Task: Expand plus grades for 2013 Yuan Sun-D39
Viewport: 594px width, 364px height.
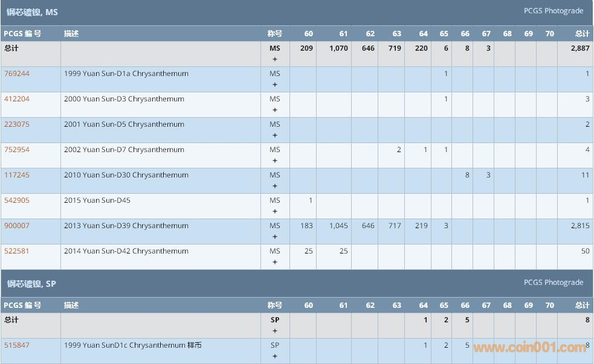Action: click(275, 237)
